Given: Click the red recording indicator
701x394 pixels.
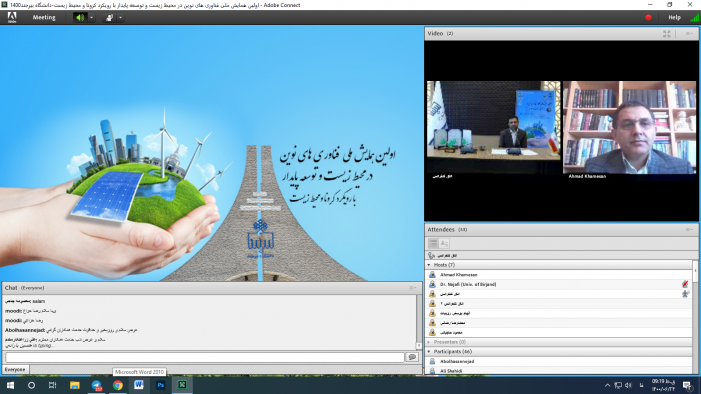Looking at the screenshot, I should coord(648,17).
